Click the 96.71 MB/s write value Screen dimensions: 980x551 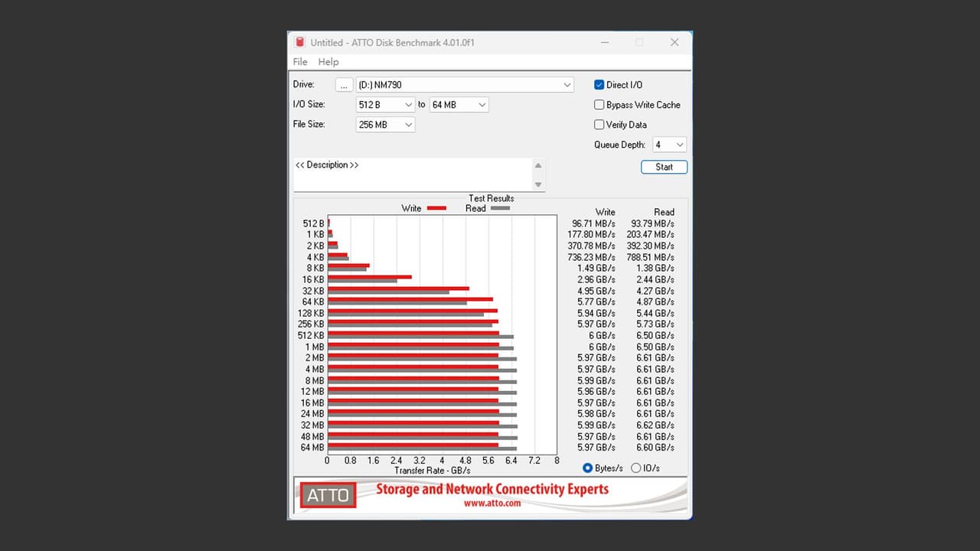593,223
